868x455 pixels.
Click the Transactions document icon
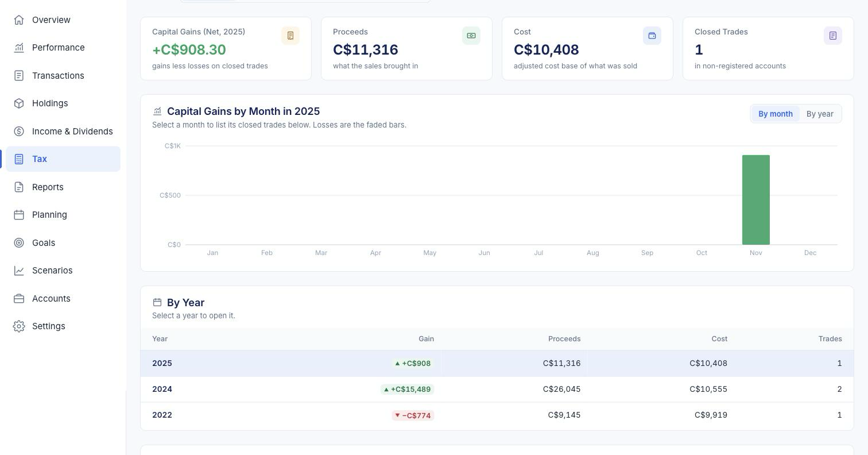tap(19, 76)
